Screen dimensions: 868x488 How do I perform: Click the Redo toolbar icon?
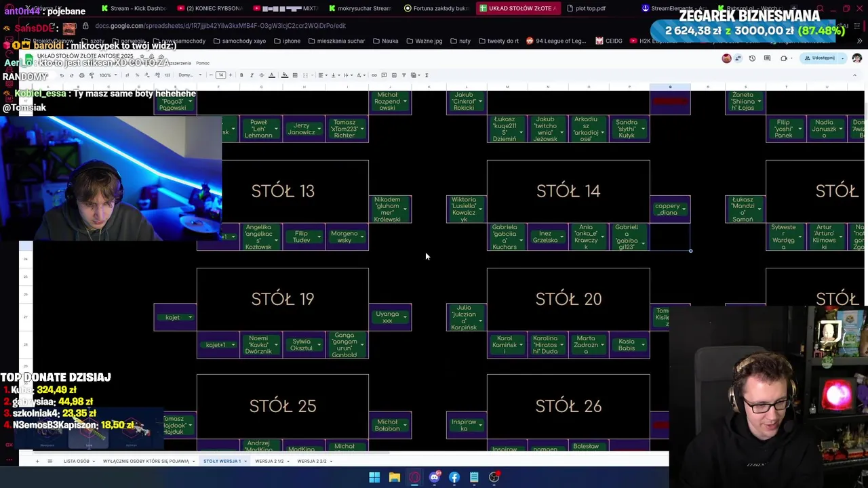pos(71,75)
